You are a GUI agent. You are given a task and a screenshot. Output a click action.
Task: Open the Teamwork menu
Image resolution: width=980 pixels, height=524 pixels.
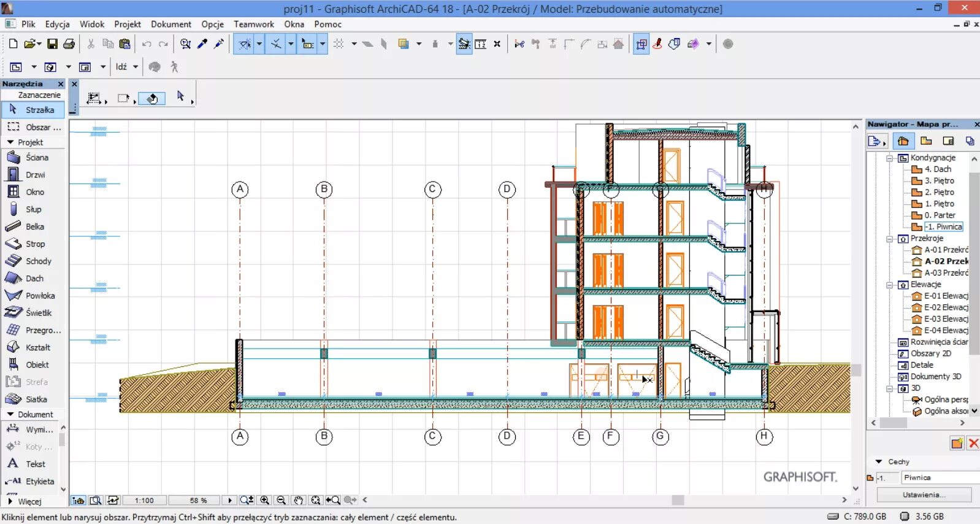[253, 25]
